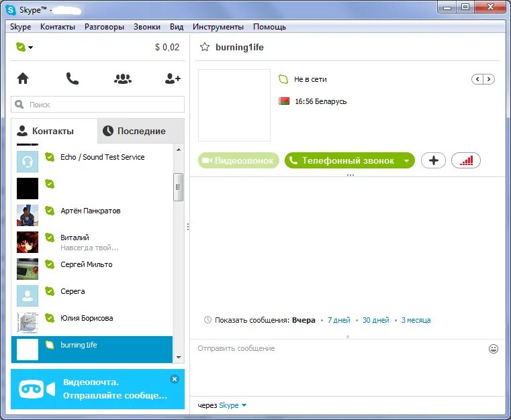Screen dimensions: 511x420
Task: Open Echo / Sound Test Service avatar
Action: point(28,162)
